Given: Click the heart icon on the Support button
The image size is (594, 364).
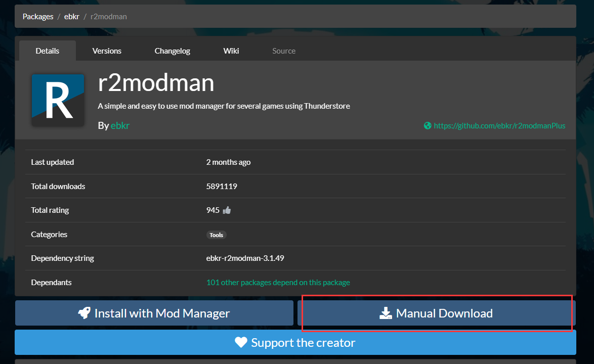Looking at the screenshot, I should (x=241, y=343).
